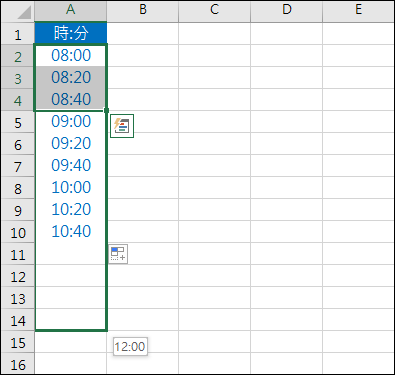
Task: Select row 15 header
Action: (x=18, y=342)
